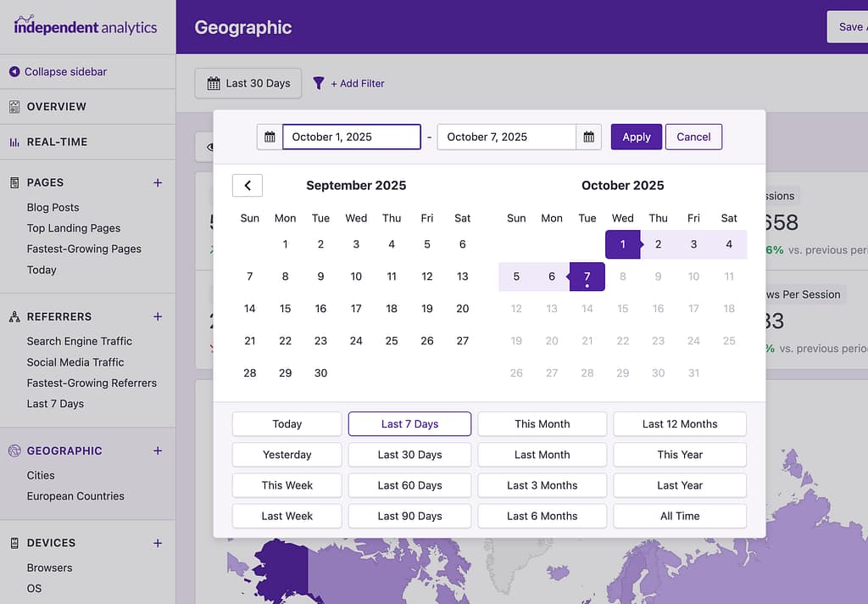Screen dimensions: 868x604
Task: Open the European Countries report
Action: 75,496
